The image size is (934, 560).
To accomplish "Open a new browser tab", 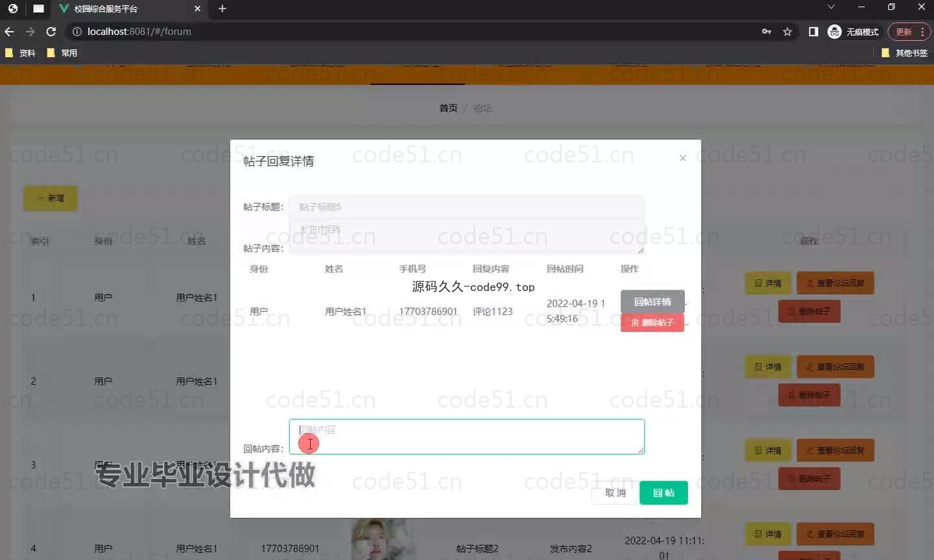I will 222,8.
